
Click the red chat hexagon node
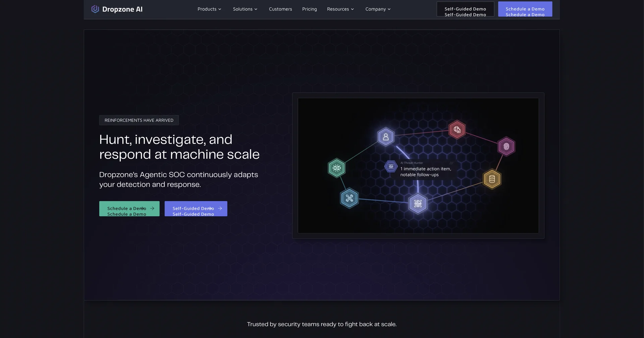coord(457,130)
